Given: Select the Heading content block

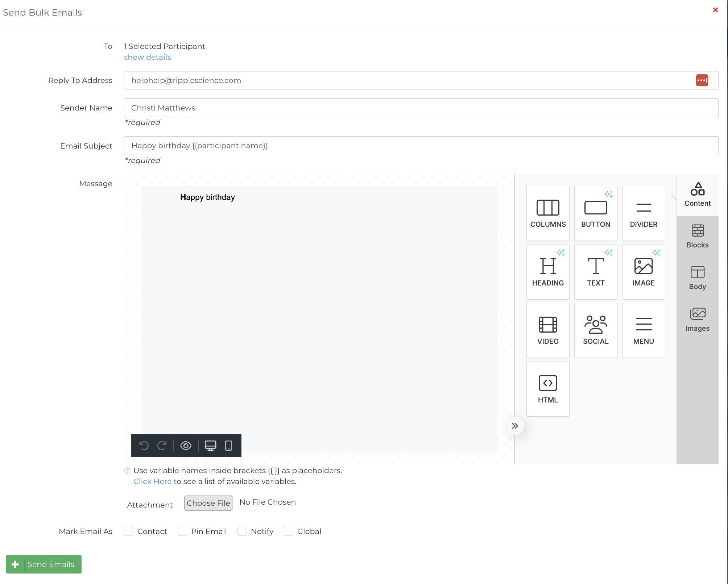Looking at the screenshot, I should [547, 272].
